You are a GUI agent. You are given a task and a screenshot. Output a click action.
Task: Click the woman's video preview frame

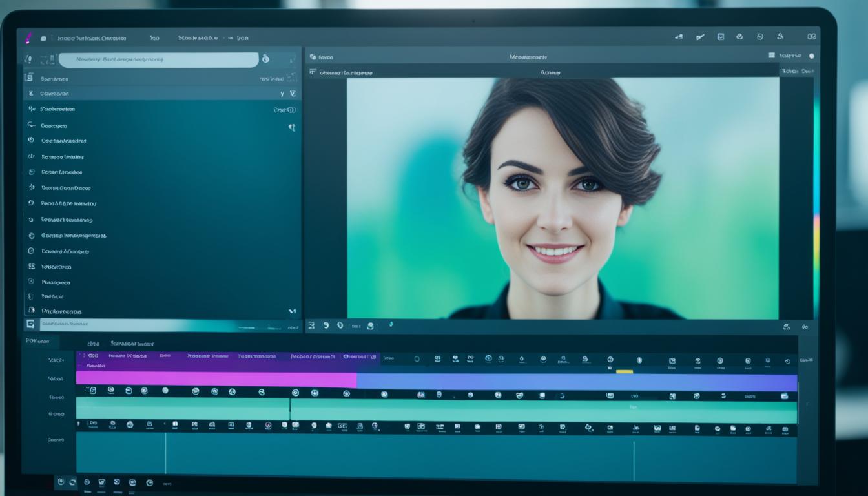coord(563,198)
